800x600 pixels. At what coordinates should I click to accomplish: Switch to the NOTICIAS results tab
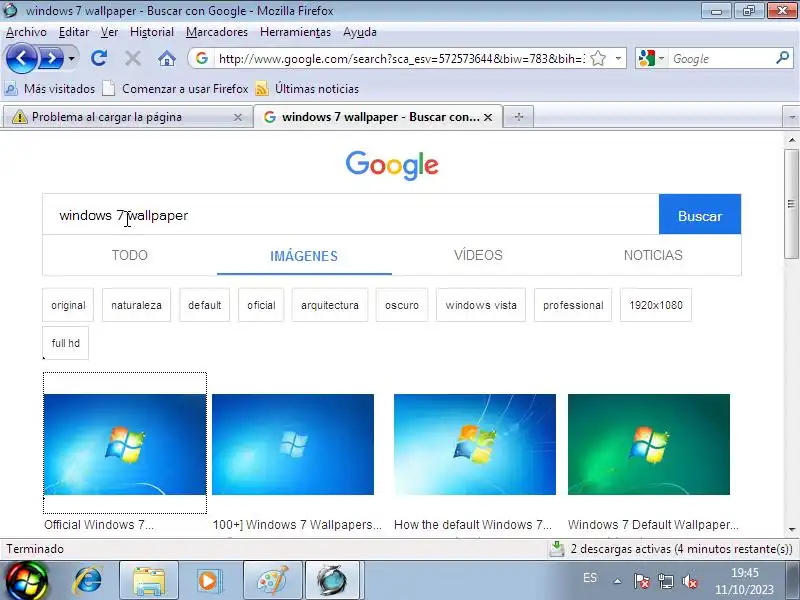point(653,255)
